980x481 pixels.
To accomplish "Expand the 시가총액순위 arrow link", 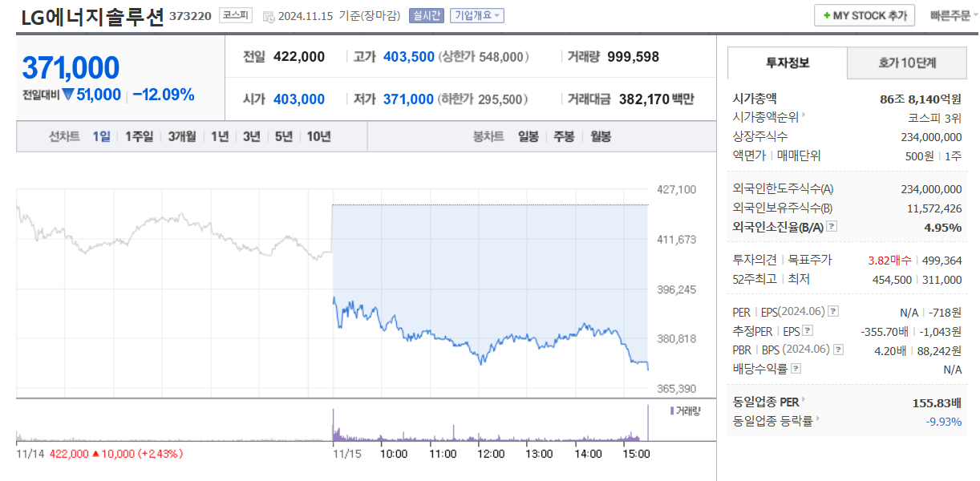I will tap(804, 115).
